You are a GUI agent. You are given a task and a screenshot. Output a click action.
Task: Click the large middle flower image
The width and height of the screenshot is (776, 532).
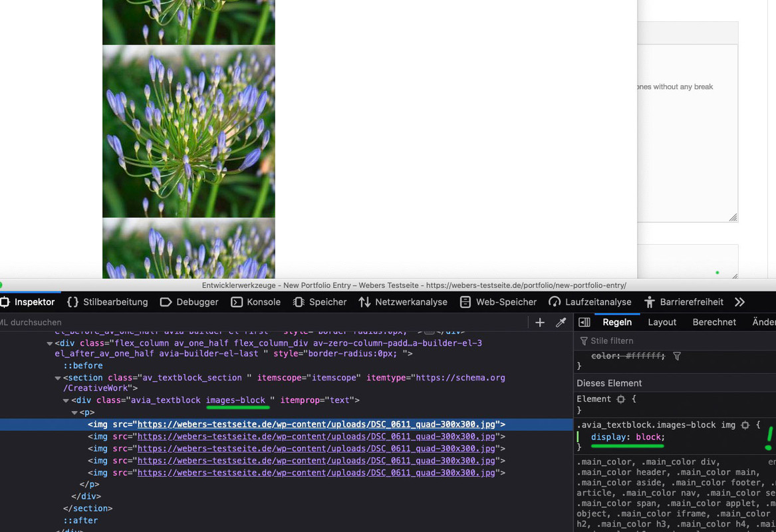[x=189, y=131]
